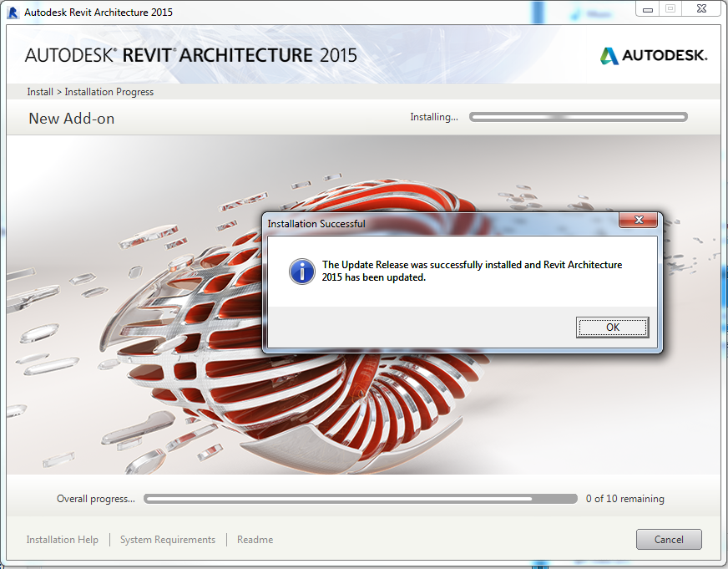This screenshot has height=569, width=728.
Task: Open the Readme document
Action: tap(255, 540)
